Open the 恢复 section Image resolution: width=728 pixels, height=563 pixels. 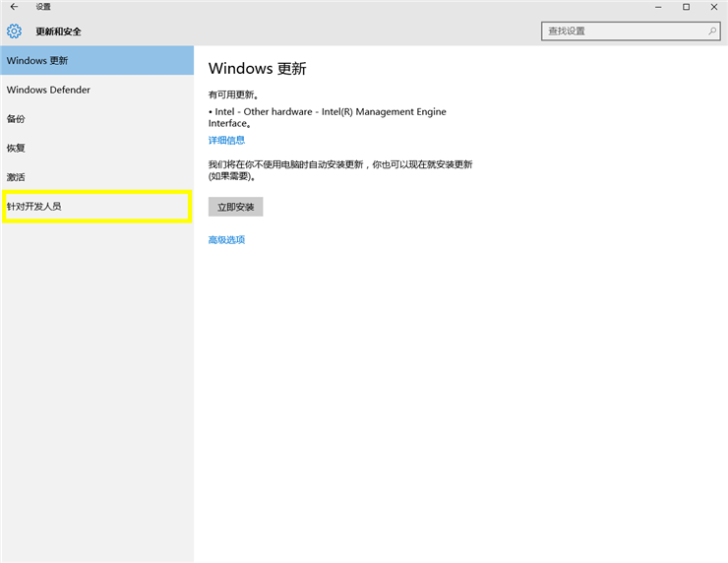(x=97, y=149)
